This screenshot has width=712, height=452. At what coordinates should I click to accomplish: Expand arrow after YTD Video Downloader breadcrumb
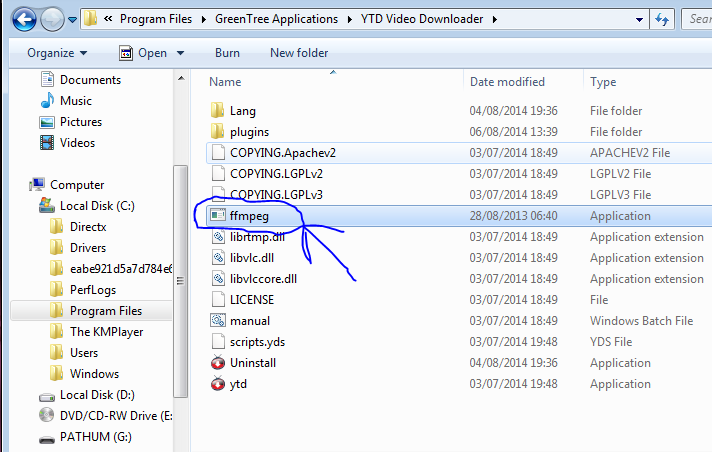[x=494, y=20]
